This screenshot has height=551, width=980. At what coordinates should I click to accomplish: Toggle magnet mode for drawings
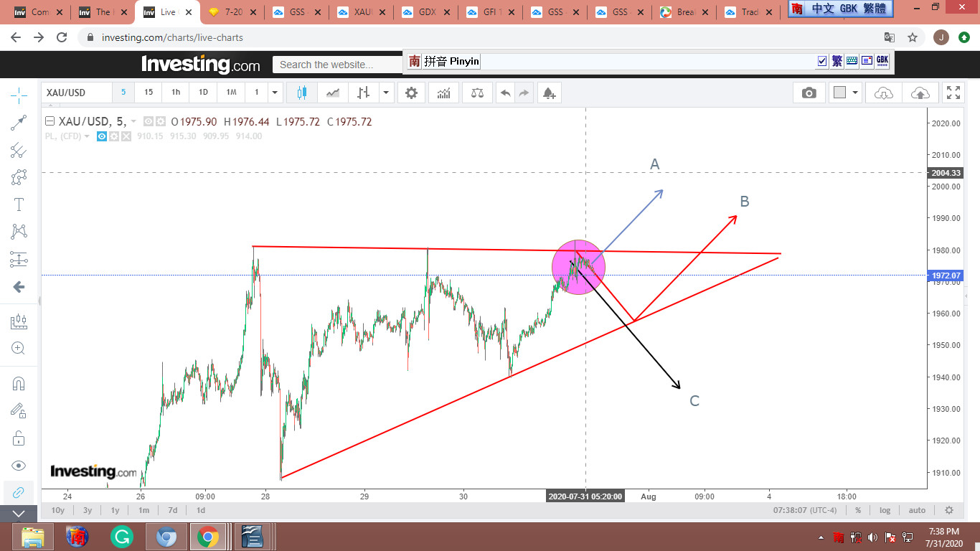(x=19, y=383)
